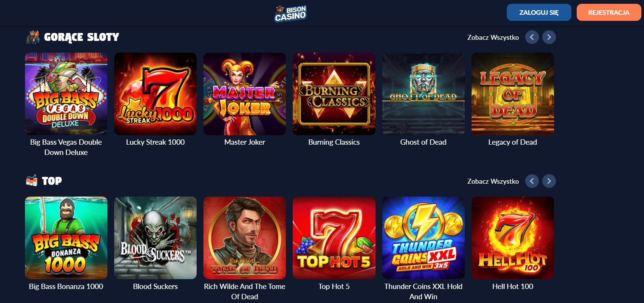Click the Rejestracja button
This screenshot has height=303, width=644.
pos(609,12)
